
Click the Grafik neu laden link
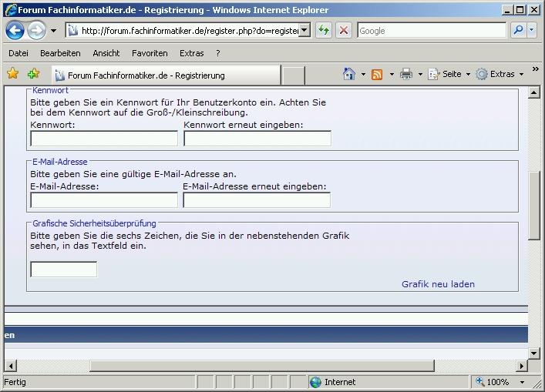pyautogui.click(x=438, y=284)
